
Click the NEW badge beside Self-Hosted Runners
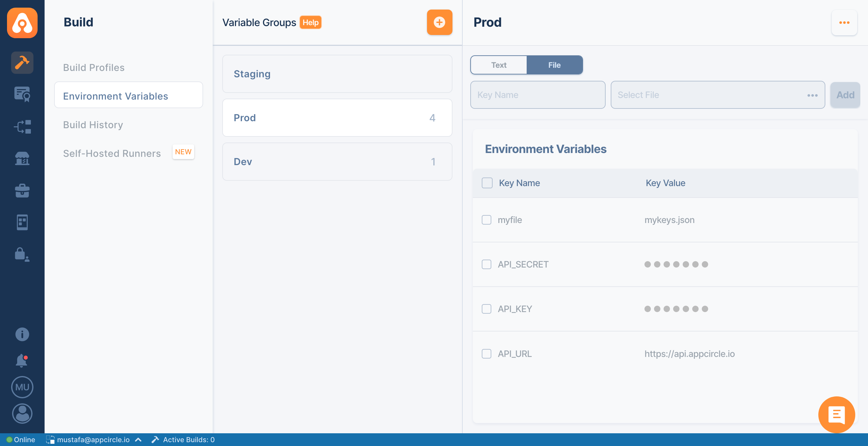[x=183, y=152]
